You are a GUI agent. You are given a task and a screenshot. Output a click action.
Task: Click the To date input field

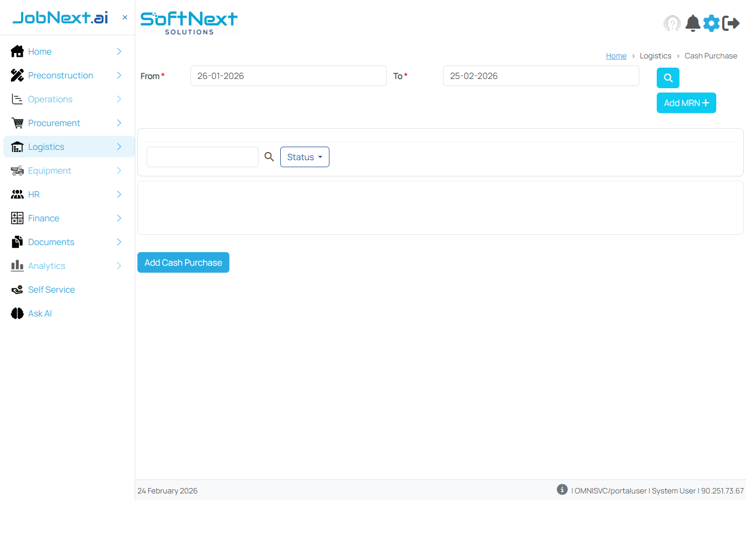click(x=540, y=76)
